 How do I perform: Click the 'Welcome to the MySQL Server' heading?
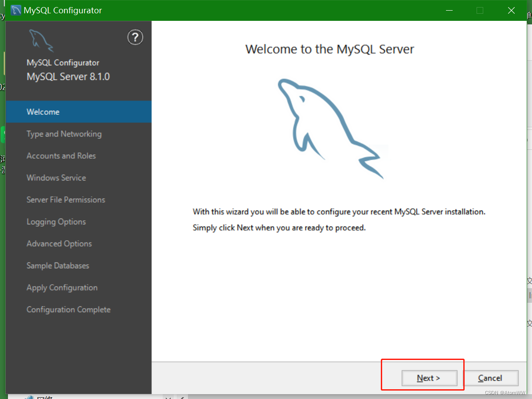(330, 49)
